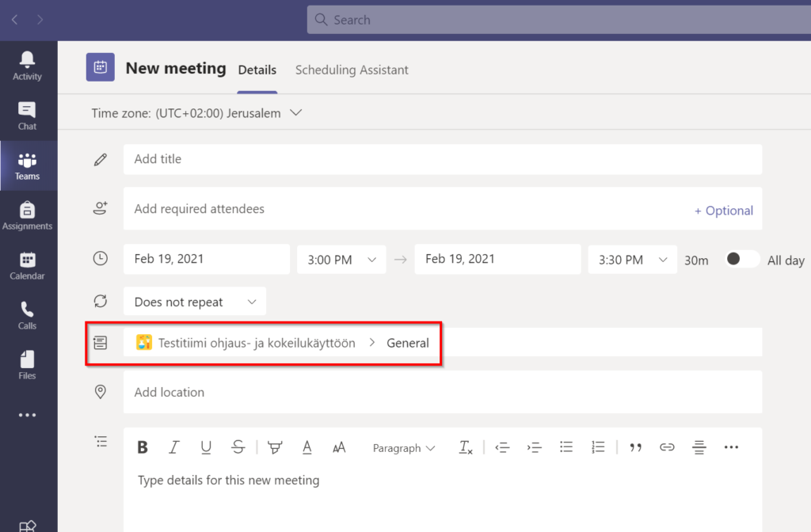Choose text highlight color tool
Image resolution: width=811 pixels, height=532 pixels.
click(275, 447)
